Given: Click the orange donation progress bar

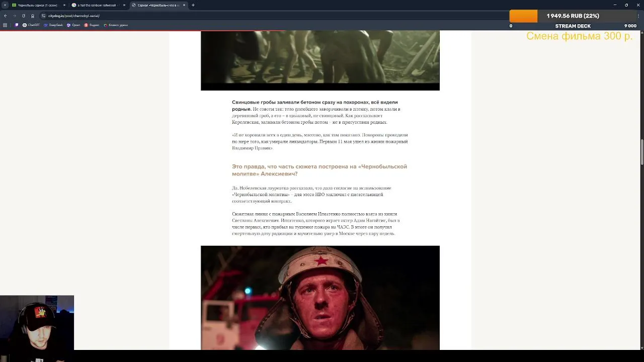Looking at the screenshot, I should tap(523, 16).
